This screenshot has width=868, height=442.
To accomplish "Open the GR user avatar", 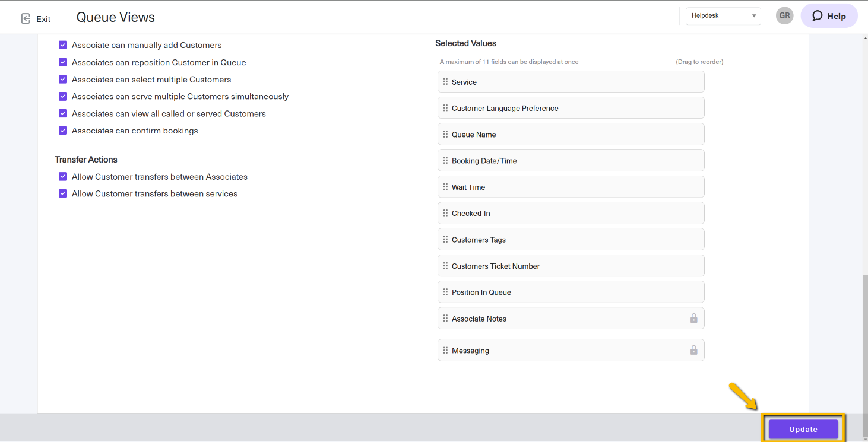I will (x=784, y=16).
